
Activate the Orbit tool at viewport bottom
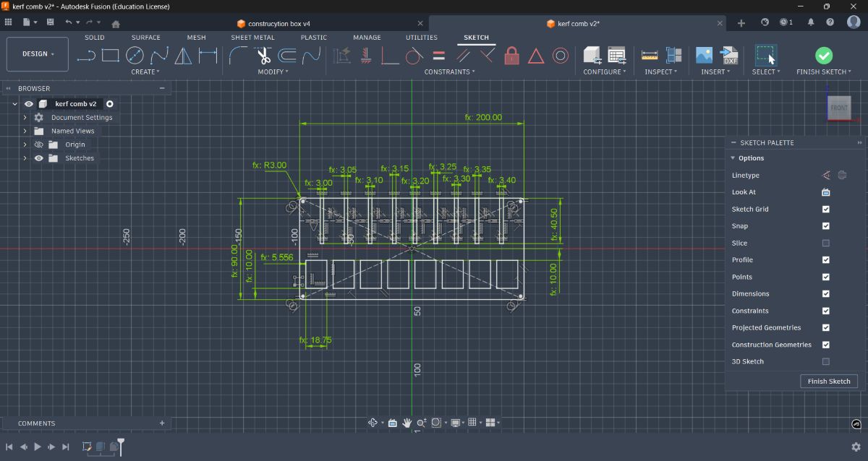(373, 422)
